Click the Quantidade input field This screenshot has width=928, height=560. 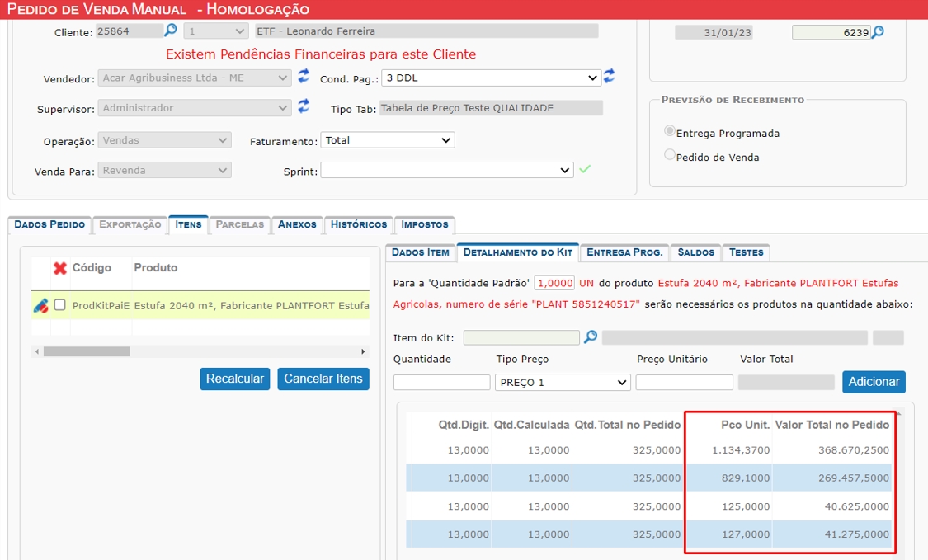[x=442, y=383]
